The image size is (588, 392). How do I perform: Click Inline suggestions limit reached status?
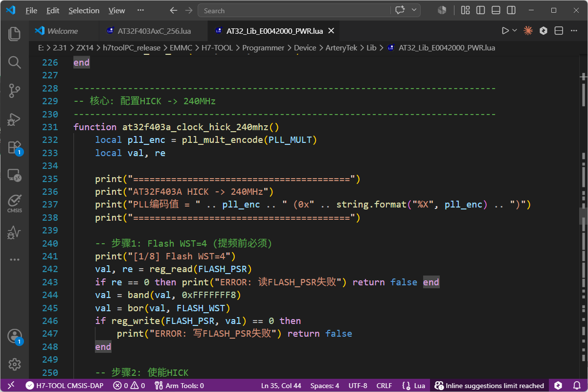click(489, 386)
